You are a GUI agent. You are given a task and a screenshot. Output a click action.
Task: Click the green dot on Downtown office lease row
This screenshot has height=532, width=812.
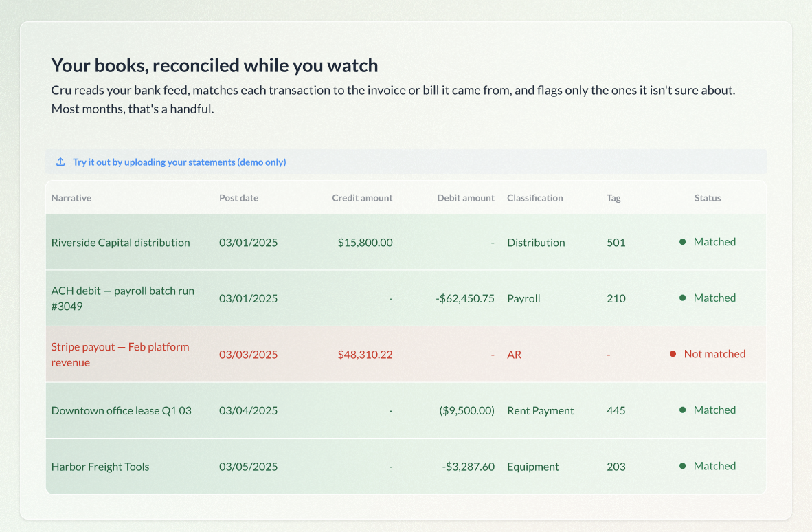683,410
